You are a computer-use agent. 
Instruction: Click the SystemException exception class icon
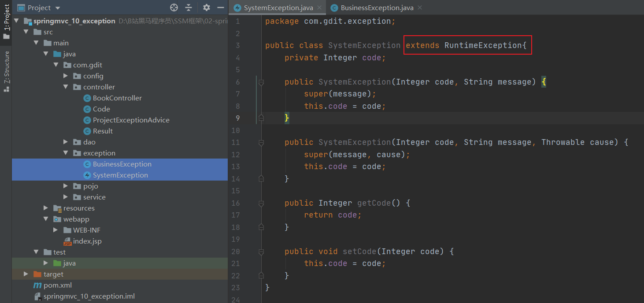click(x=87, y=175)
